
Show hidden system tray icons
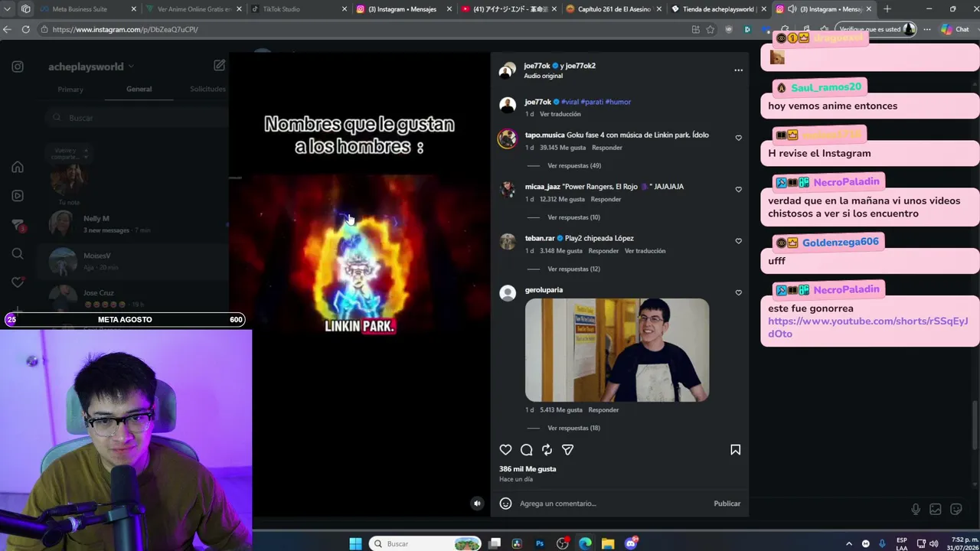(849, 543)
